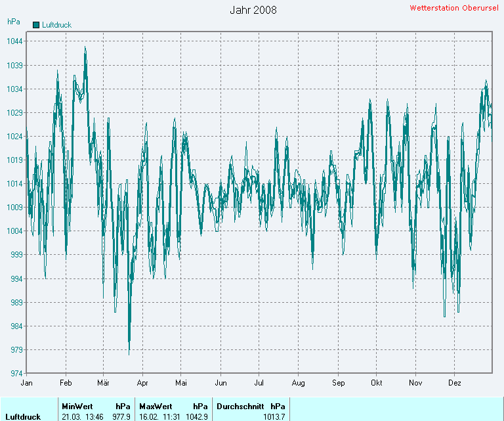Click the Sep month label
Screen dimensions: 504x421
[x=338, y=383]
